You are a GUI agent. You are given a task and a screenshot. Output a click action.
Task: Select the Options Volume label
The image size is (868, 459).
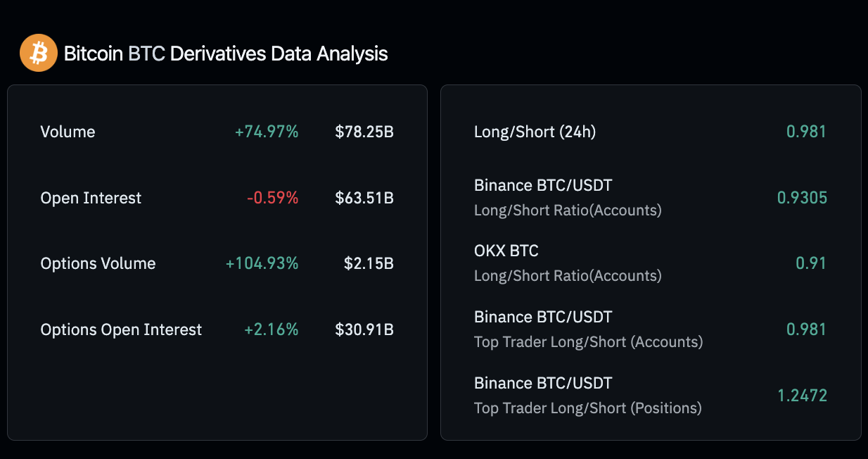[98, 263]
